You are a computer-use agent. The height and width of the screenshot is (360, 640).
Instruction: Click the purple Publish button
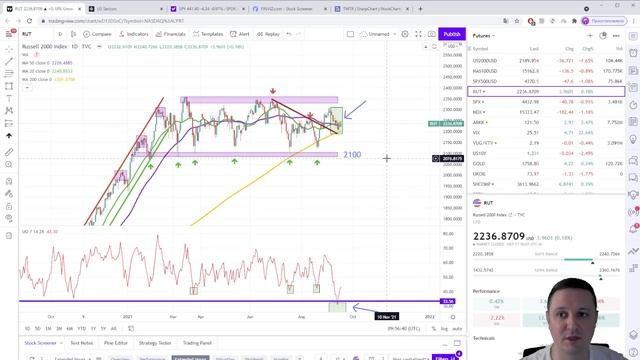coord(452,34)
